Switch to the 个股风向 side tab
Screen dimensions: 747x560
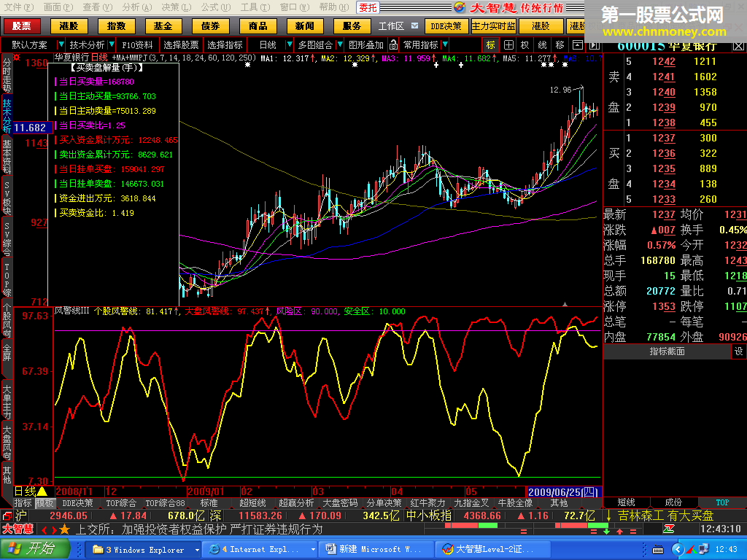coord(7,319)
